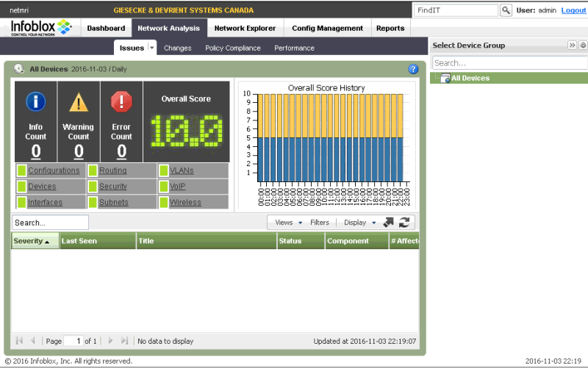Click the green square beside Routing
Image resolution: width=588 pixels, height=368 pixels.
point(93,170)
